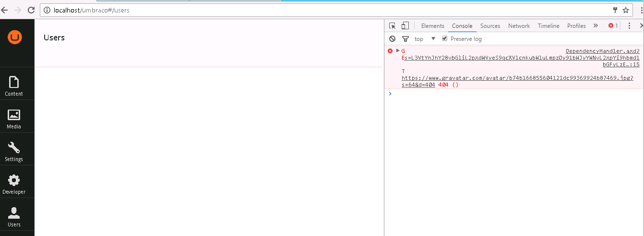Switch to Sources tab

click(x=490, y=26)
